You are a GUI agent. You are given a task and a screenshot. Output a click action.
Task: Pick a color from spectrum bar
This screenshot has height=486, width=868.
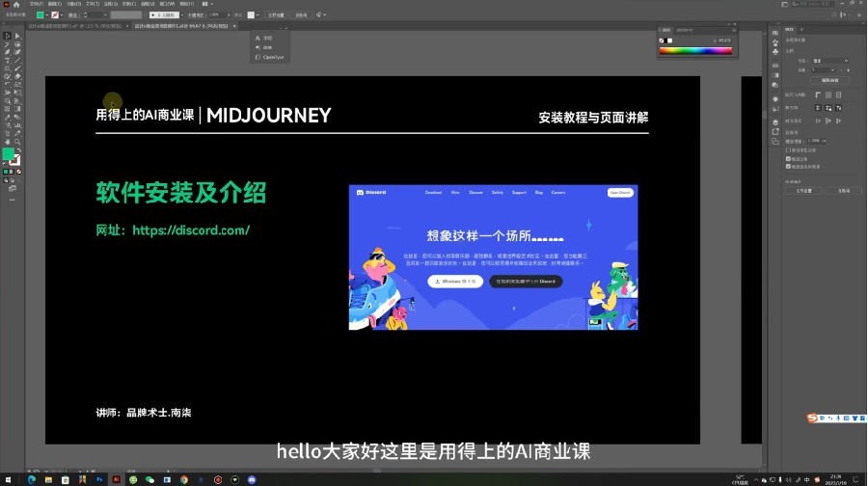coord(695,51)
